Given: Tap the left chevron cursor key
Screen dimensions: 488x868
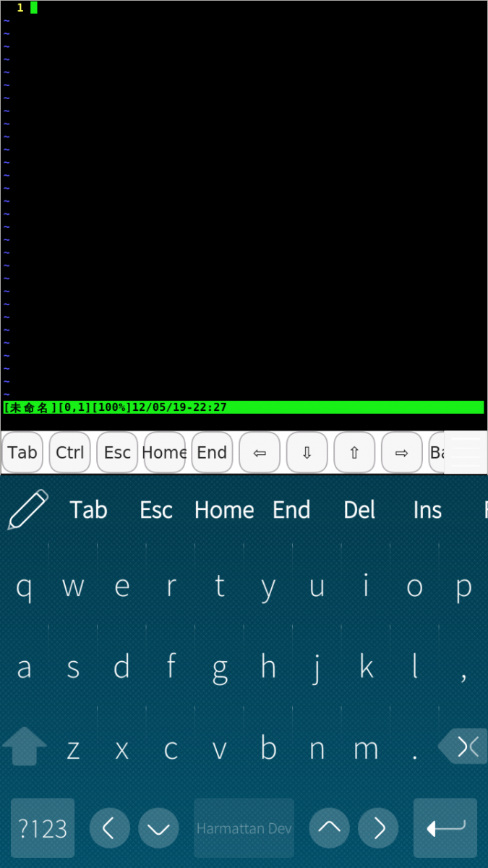Looking at the screenshot, I should coord(110,828).
